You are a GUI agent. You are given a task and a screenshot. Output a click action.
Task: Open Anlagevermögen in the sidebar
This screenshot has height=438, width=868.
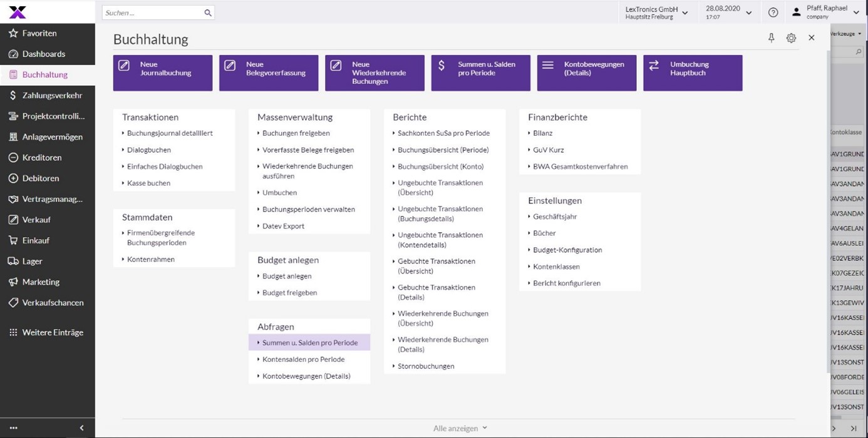click(x=52, y=136)
